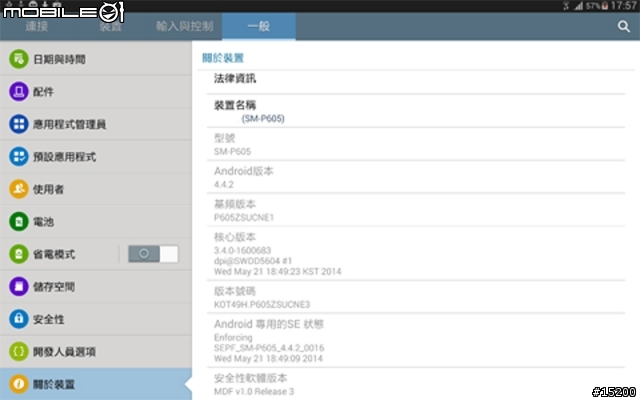
Task: Open 日期與時間 settings
Action: tap(96, 59)
